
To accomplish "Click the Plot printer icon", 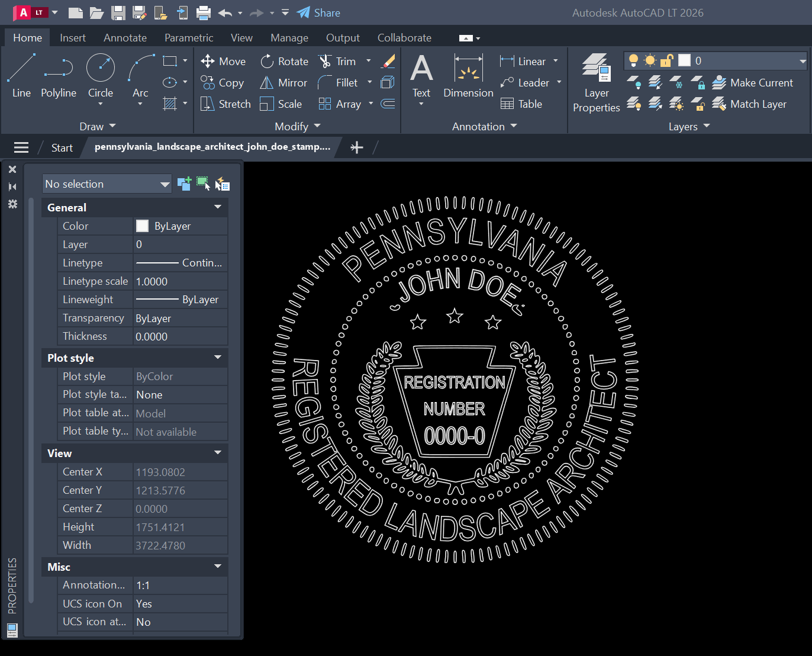I will click(x=203, y=12).
